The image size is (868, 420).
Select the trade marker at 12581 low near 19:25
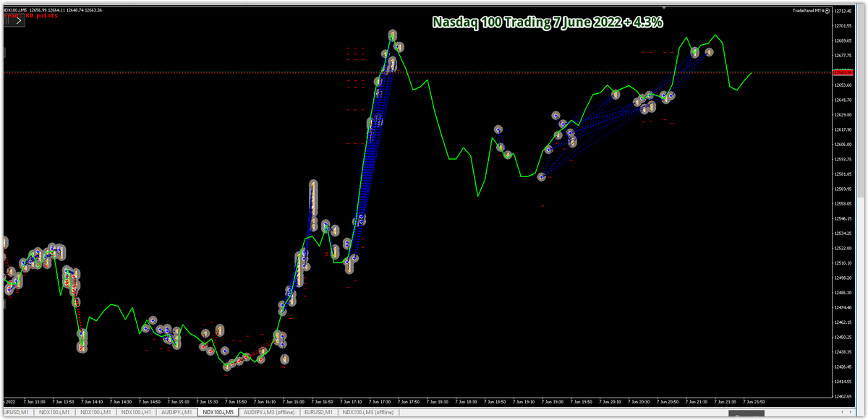click(x=541, y=177)
